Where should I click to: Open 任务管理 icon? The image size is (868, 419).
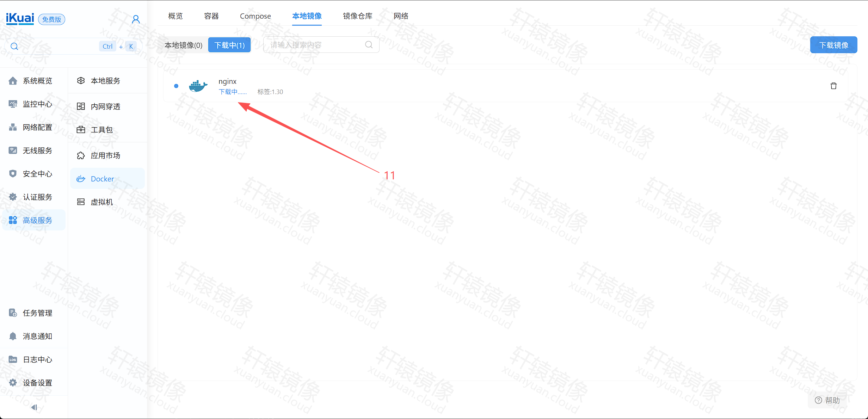13,313
